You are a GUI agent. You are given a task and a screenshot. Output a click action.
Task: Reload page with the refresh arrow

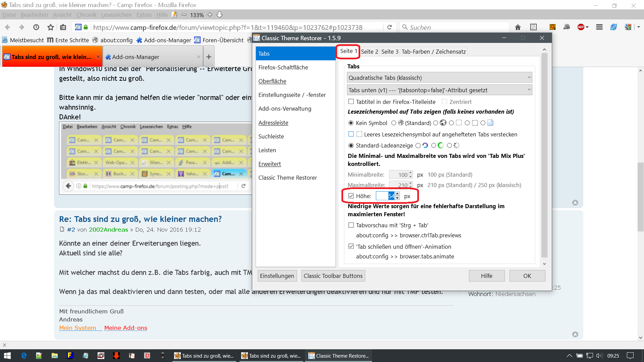click(x=389, y=27)
